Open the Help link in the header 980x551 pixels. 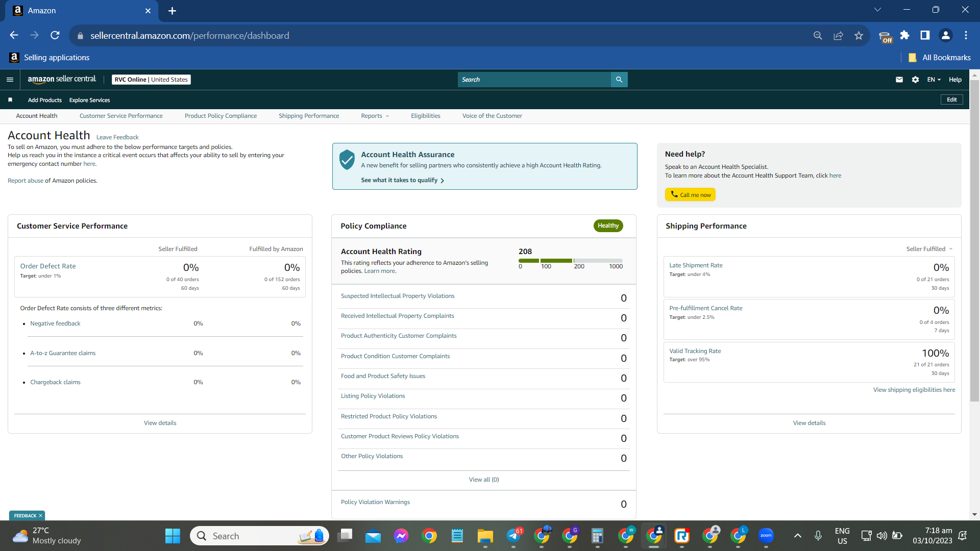(955, 80)
